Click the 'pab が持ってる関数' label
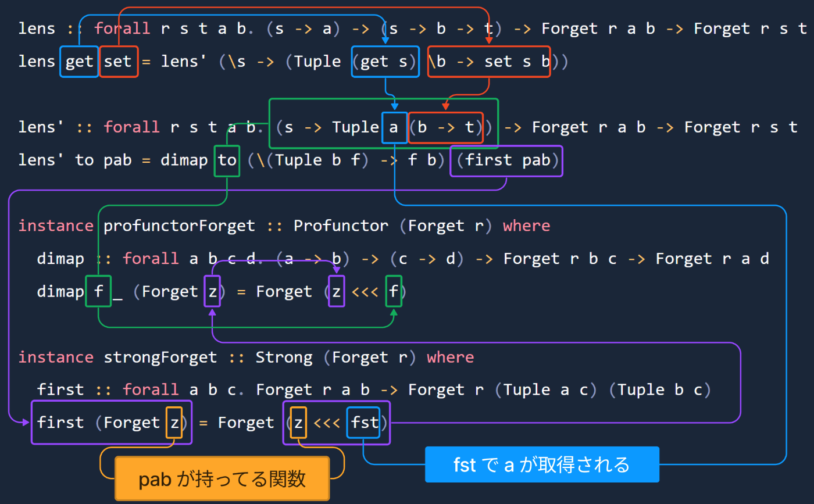The image size is (814, 504). [222, 478]
